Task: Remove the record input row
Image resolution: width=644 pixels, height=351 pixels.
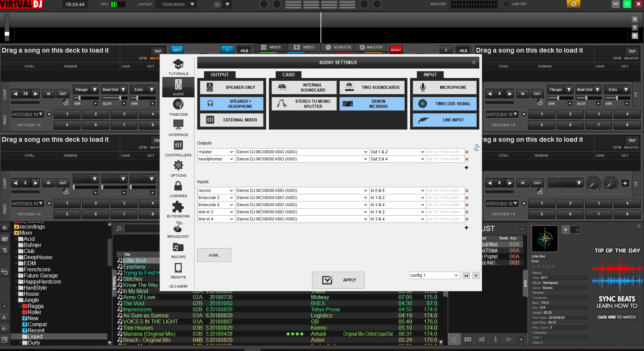Action: tap(467, 191)
